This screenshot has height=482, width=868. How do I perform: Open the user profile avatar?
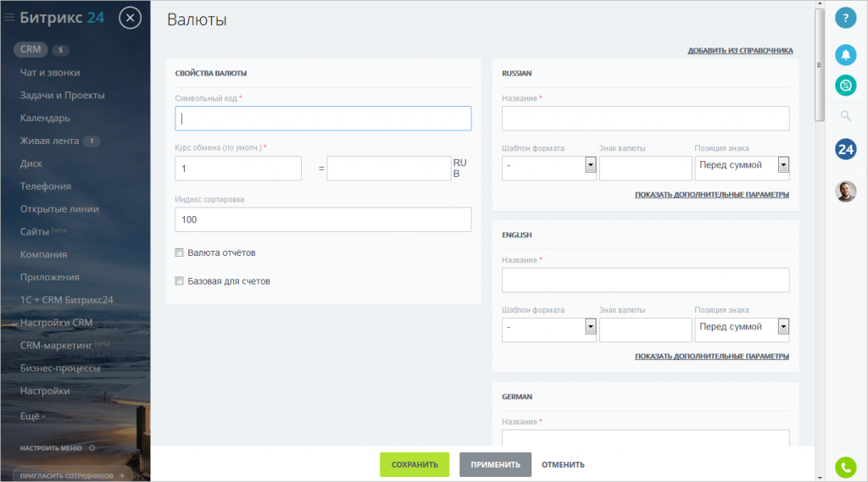[845, 191]
